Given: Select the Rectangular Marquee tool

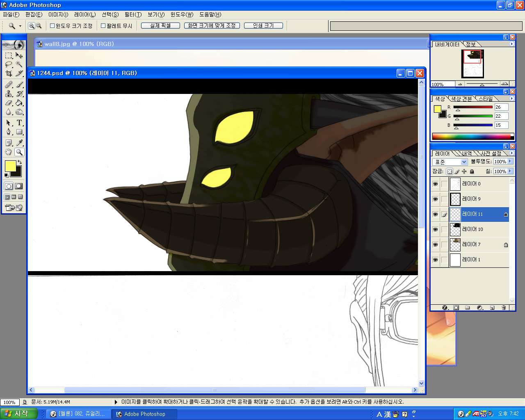Looking at the screenshot, I should 9,55.
